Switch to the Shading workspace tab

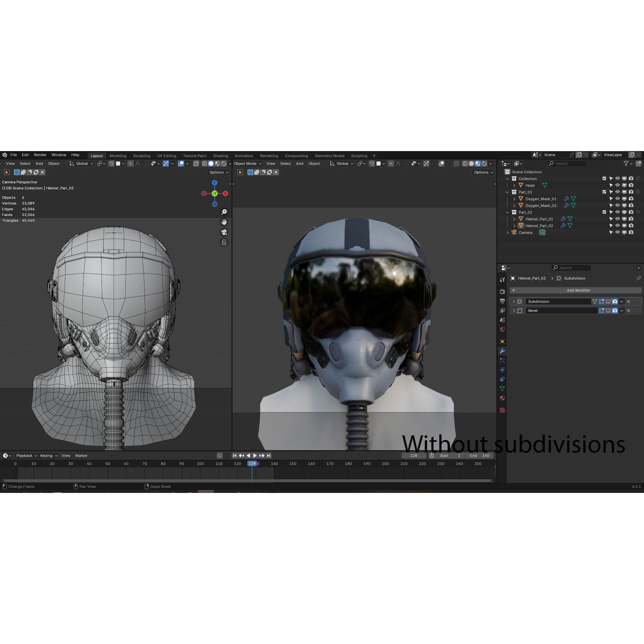220,155
